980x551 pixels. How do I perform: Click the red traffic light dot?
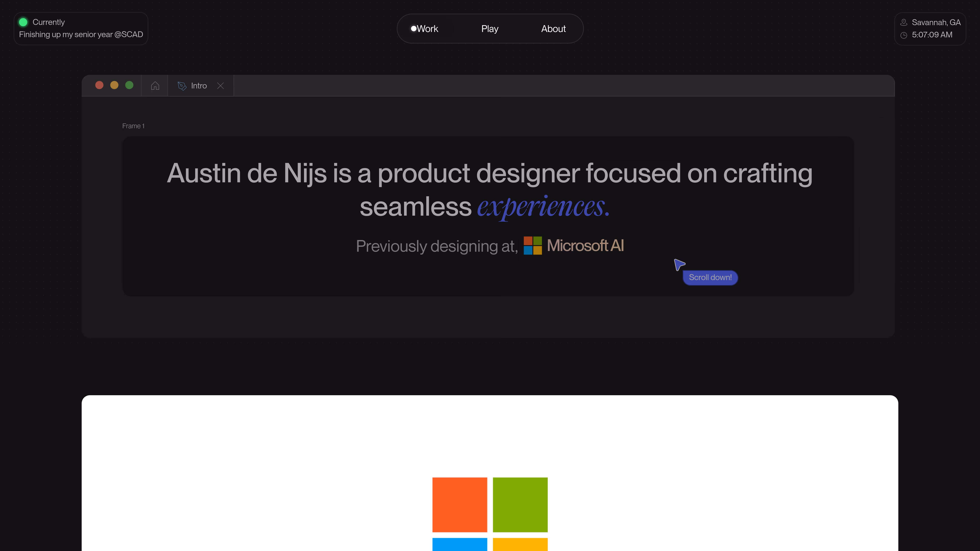pos(99,85)
